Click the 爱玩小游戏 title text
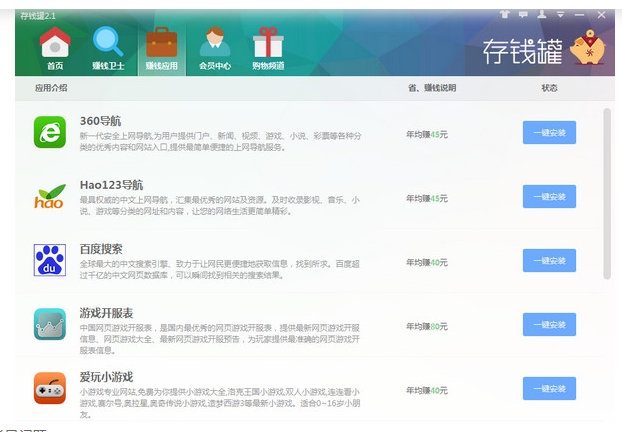Viewport: 622px width, 432px height. [x=106, y=377]
